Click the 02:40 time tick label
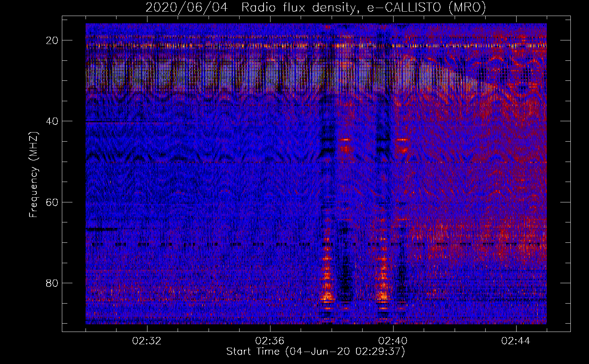This screenshot has height=364, width=589. point(393,341)
